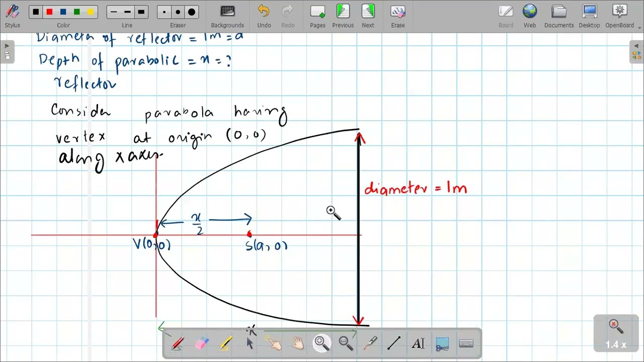Go to the Next page
644x362 pixels.
pyautogui.click(x=368, y=16)
